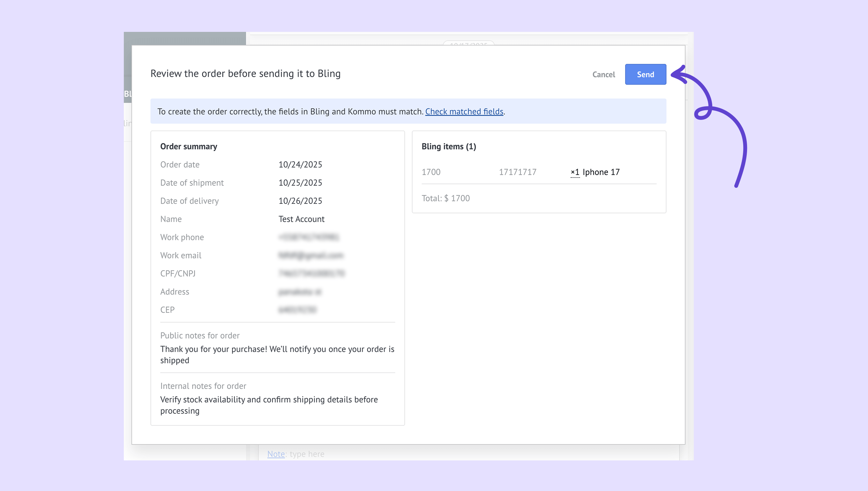Click the Date of shipment value 10/25/2025
Image resolution: width=868 pixels, height=491 pixels.
[x=300, y=183]
